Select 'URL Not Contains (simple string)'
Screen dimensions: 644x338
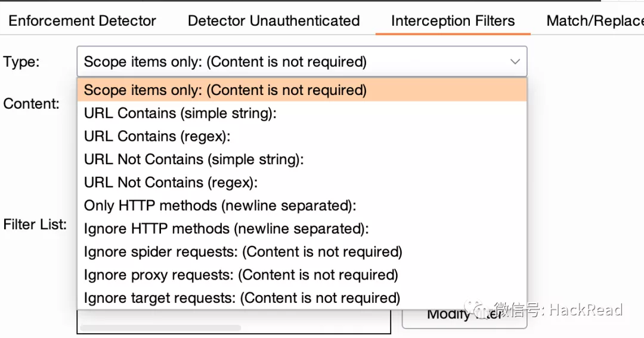[x=194, y=159]
